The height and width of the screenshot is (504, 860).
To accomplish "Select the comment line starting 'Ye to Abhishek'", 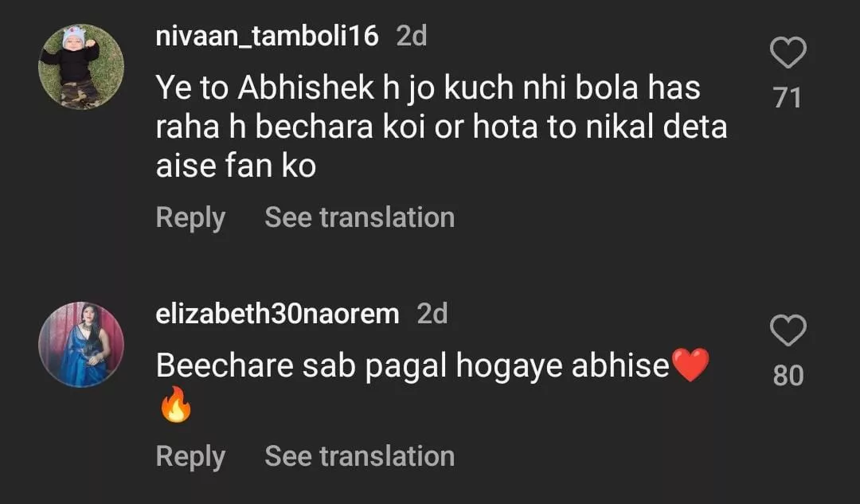I will click(x=428, y=88).
